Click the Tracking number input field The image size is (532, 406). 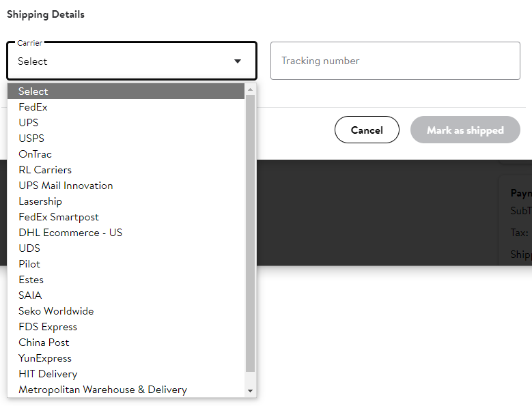click(x=395, y=61)
